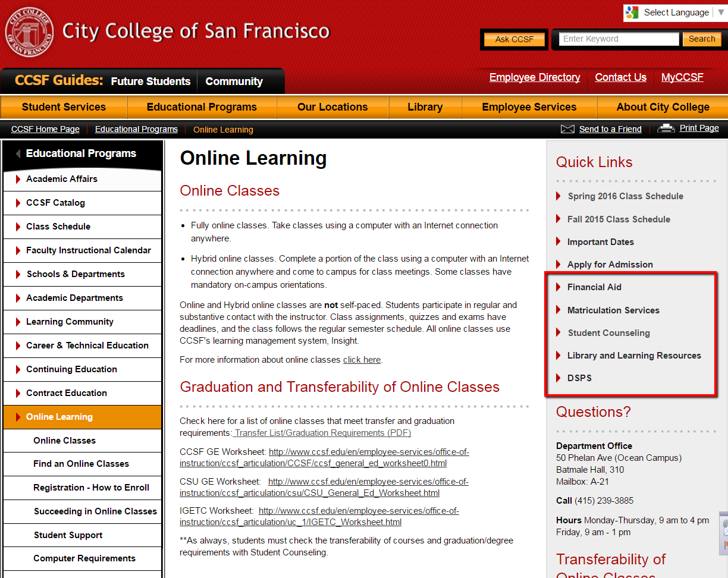Image resolution: width=728 pixels, height=578 pixels.
Task: Select Find an Online Classes in sidebar
Action: [x=81, y=464]
